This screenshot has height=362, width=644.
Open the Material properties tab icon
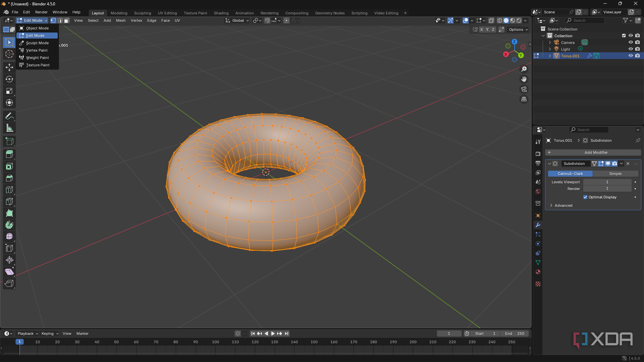(538, 272)
